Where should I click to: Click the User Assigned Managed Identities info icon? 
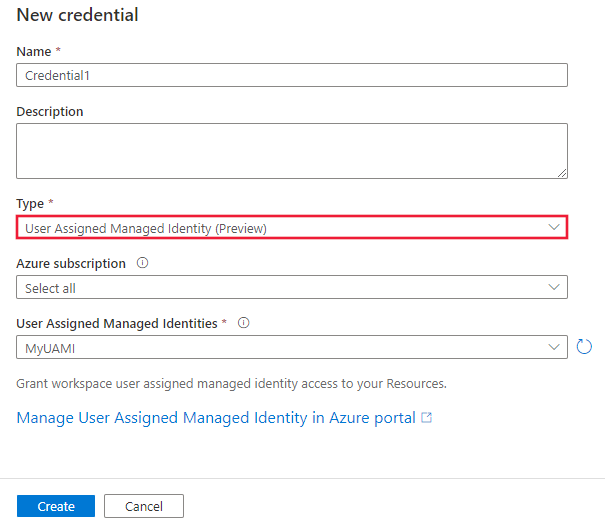(244, 323)
